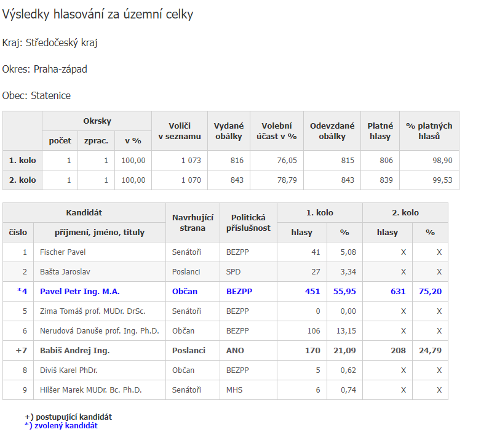Select the Hilšer Marek candidate entry
Image resolution: width=481 pixels, height=448 pixels.
[x=90, y=390]
